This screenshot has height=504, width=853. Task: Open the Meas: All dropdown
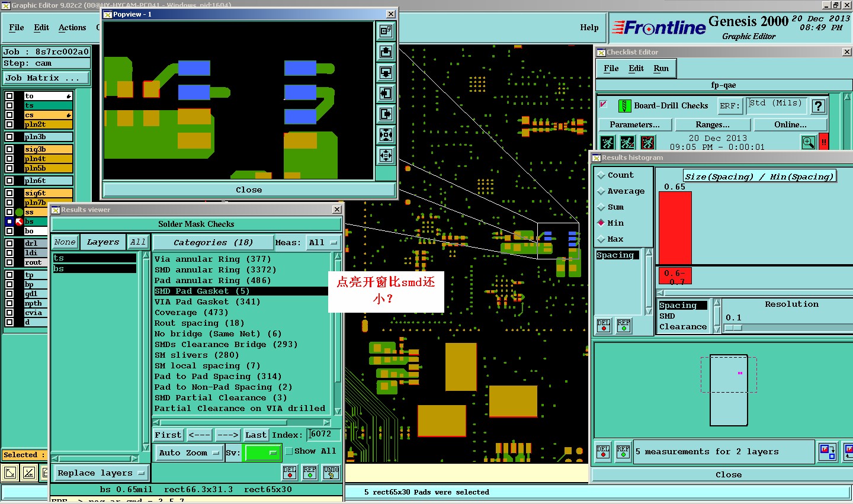click(322, 243)
